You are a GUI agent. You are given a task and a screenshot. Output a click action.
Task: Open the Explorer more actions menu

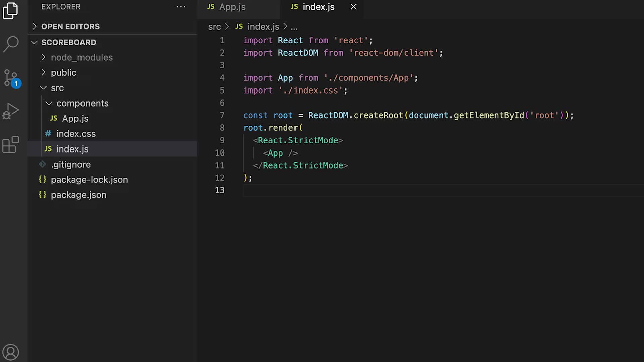click(x=181, y=7)
